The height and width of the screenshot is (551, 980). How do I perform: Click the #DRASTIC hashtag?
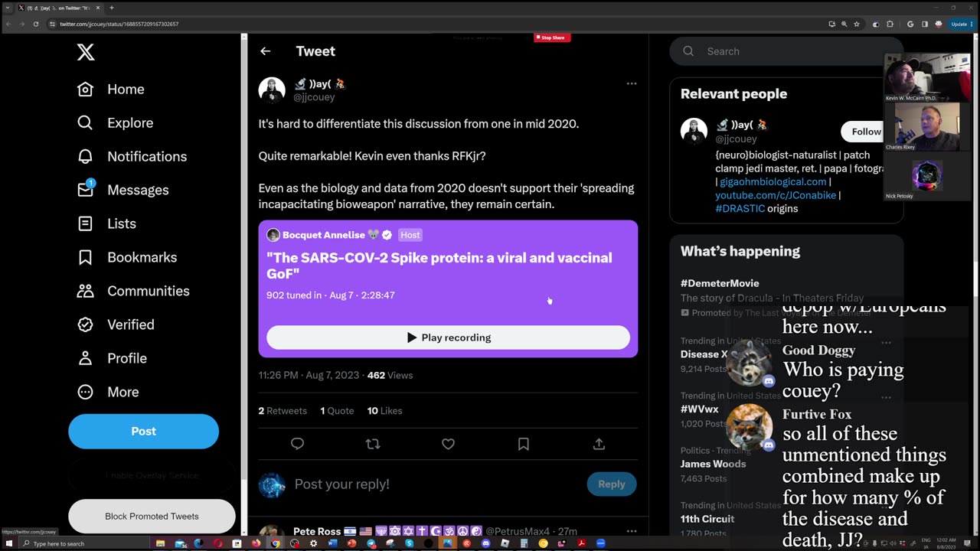point(740,209)
